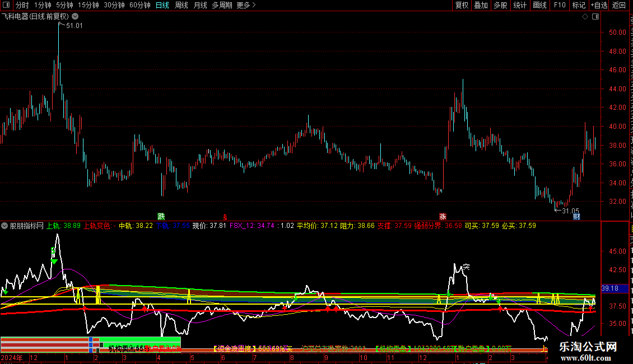Click the green S signal on the indicator
The image size is (633, 364).
[53, 251]
